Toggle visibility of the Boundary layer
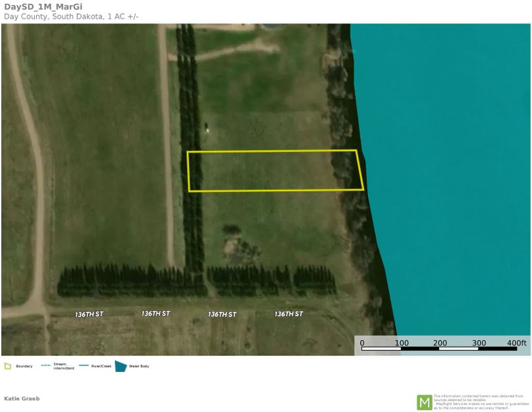Viewport: 532px width, 412px height. 23,365
